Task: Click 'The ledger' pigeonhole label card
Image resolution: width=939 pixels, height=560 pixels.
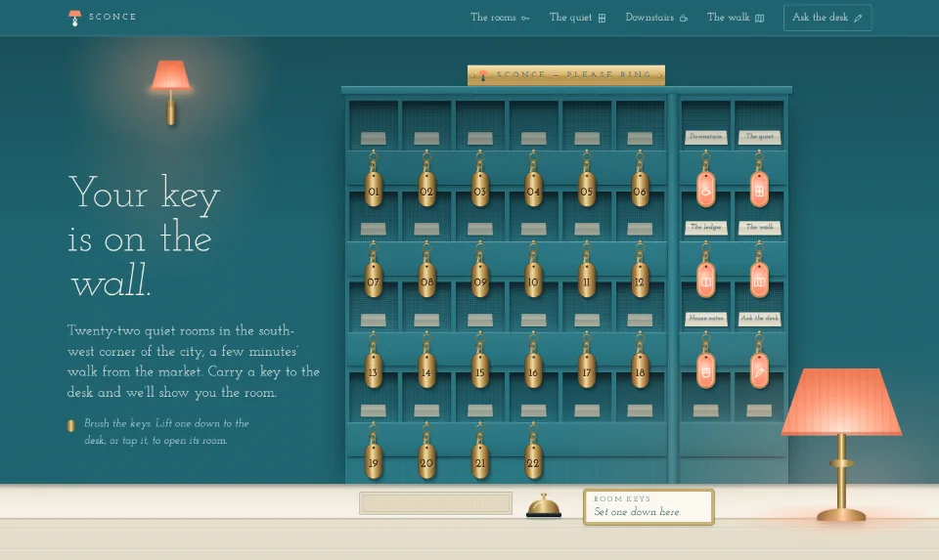Action: pyautogui.click(x=706, y=228)
